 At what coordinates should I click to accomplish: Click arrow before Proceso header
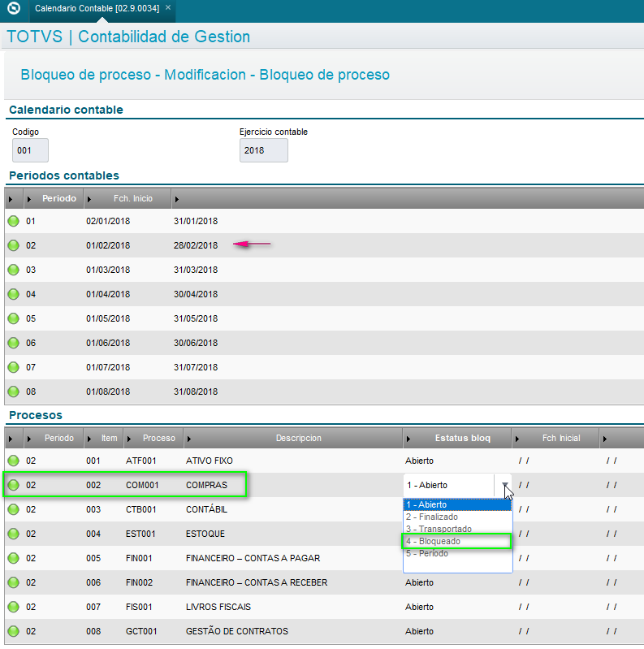click(129, 439)
